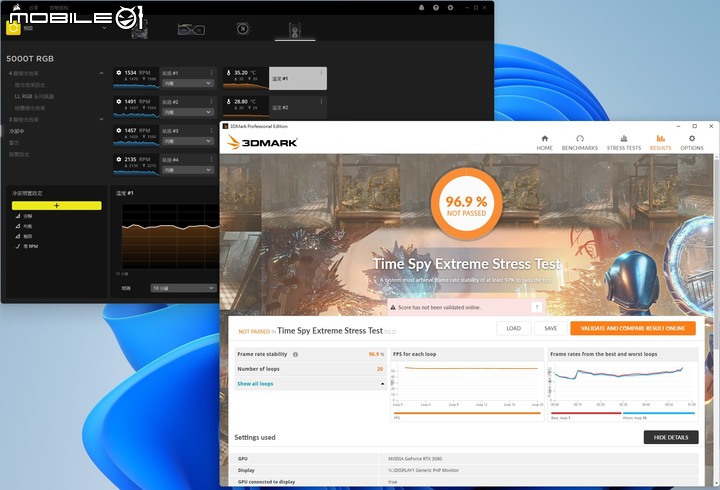Click the Number of loops value 20
The height and width of the screenshot is (490, 720).
point(380,369)
